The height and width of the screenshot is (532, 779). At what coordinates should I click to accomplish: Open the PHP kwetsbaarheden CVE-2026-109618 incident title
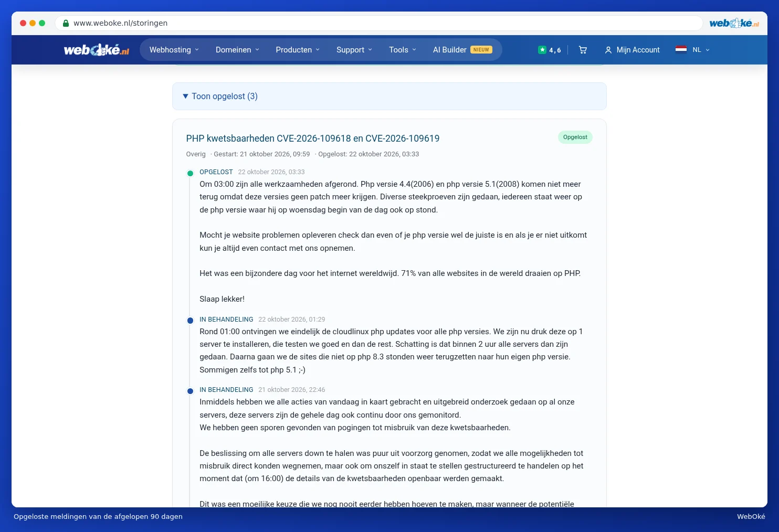tap(313, 139)
